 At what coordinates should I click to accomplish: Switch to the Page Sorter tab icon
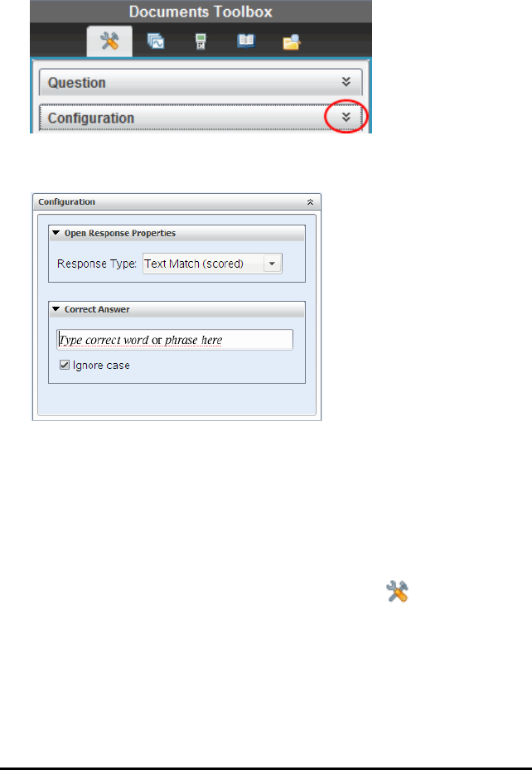point(156,41)
